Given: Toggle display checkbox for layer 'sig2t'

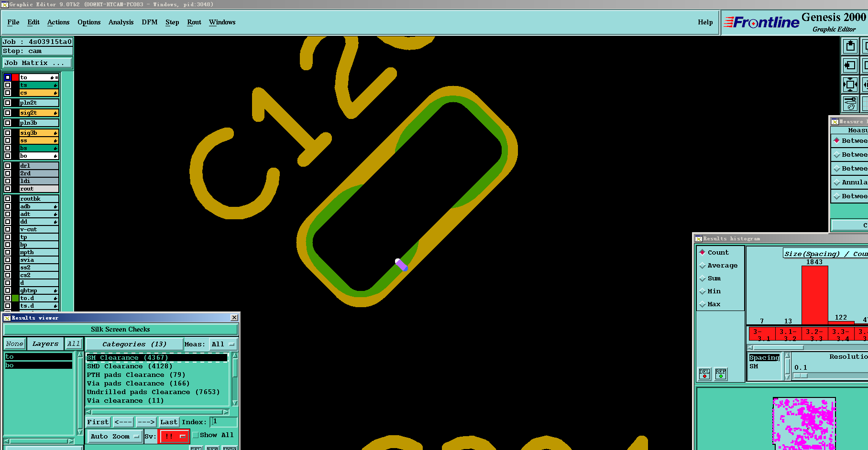Looking at the screenshot, I should pos(8,113).
